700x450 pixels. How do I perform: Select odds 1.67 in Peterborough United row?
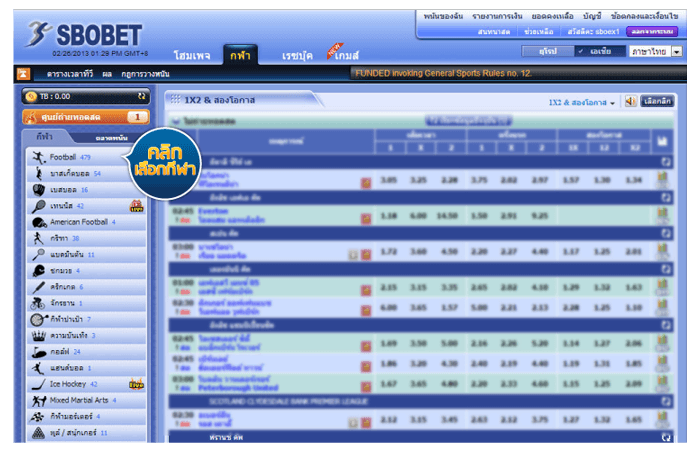click(x=388, y=383)
